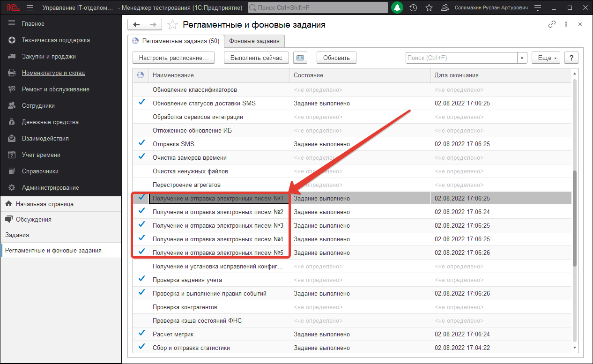Toggle checkmark for Проверка ведения учета
Screen dimensions: 593x364
click(x=141, y=279)
